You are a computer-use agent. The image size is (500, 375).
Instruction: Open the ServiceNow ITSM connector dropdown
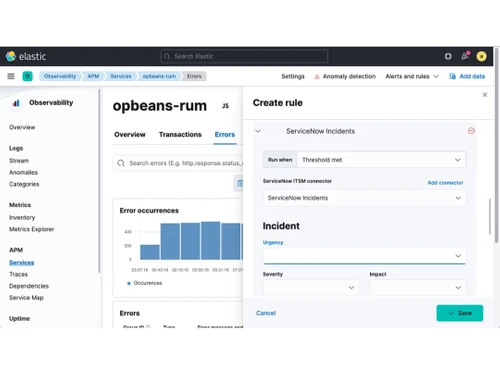click(x=364, y=198)
